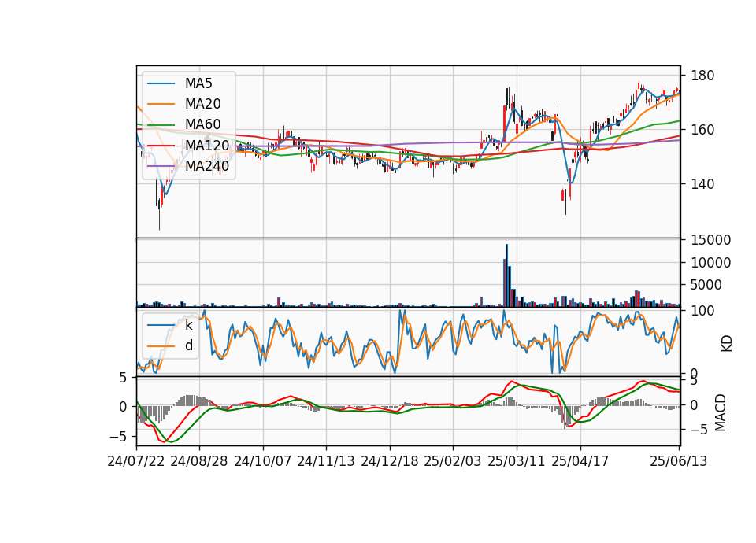Viewport: 756px width, 543px height.
Task: Click the 25/04/17 date axis label
Action: point(580,461)
